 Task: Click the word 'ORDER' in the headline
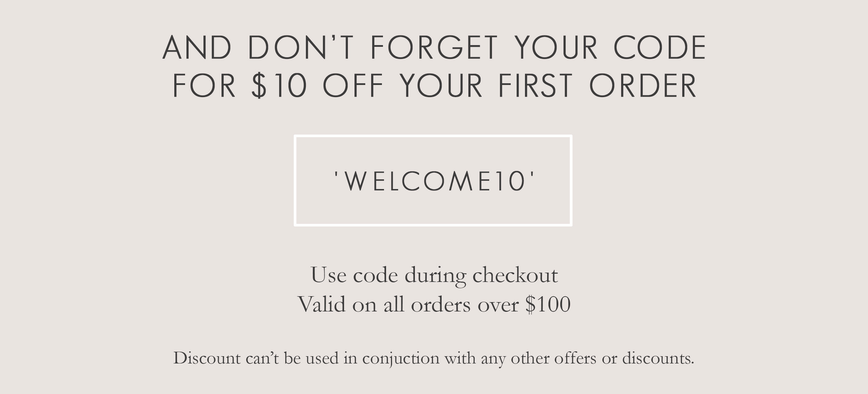[x=643, y=86]
